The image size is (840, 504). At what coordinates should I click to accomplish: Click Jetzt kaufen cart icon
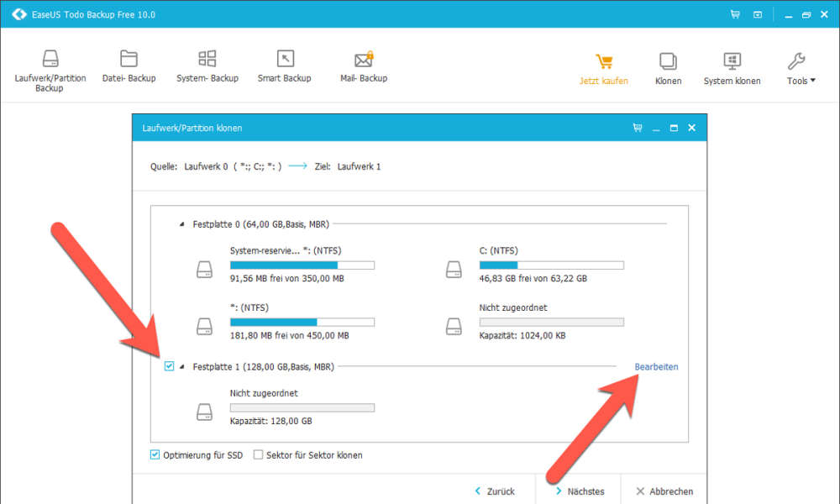point(604,61)
